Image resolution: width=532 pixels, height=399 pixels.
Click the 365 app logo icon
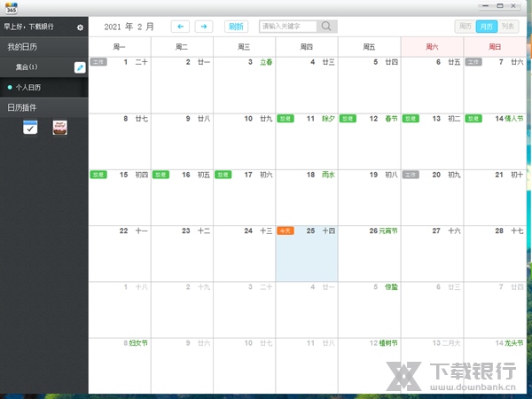[9, 7]
